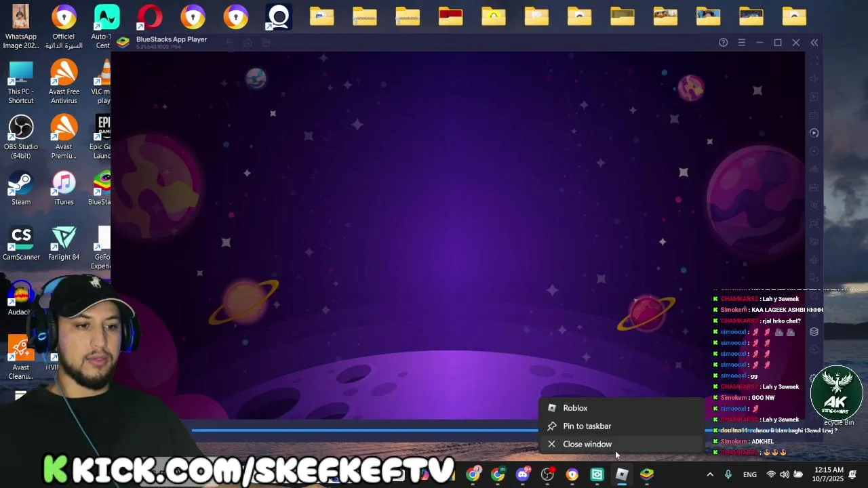Switch the ENG input language indicator

pyautogui.click(x=750, y=474)
